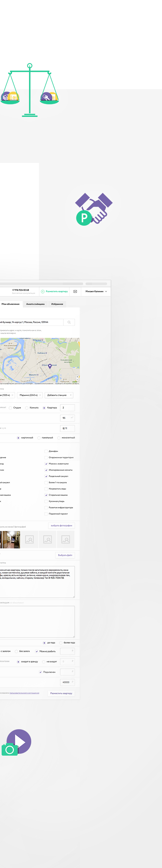Select без залога radio option
This screenshot has width=162, height=868.
[x=16, y=652]
